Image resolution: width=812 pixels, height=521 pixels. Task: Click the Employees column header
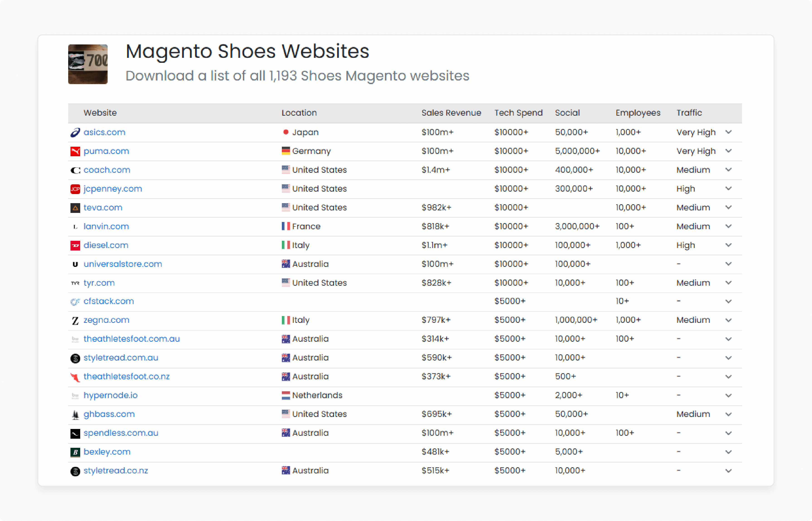(638, 113)
